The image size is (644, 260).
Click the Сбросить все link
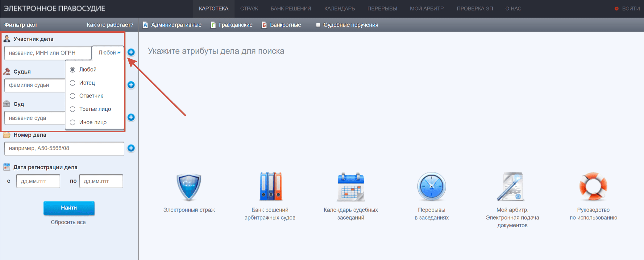tap(68, 222)
